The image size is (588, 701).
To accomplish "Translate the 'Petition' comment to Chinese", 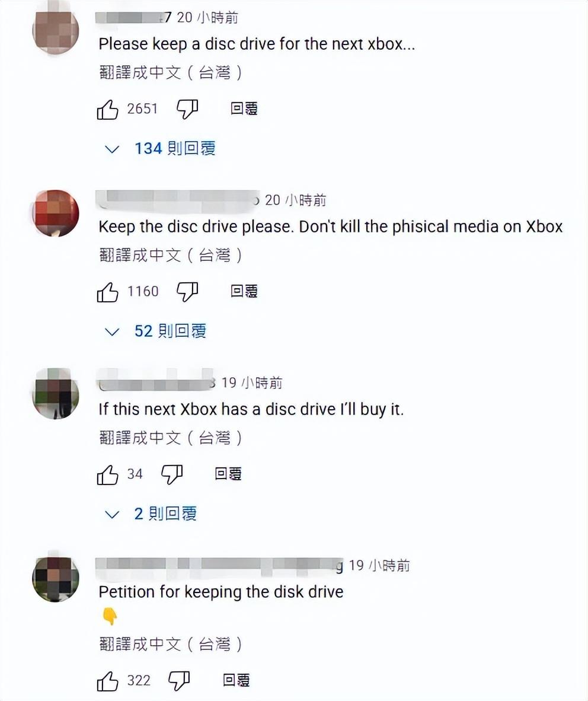I will (170, 644).
